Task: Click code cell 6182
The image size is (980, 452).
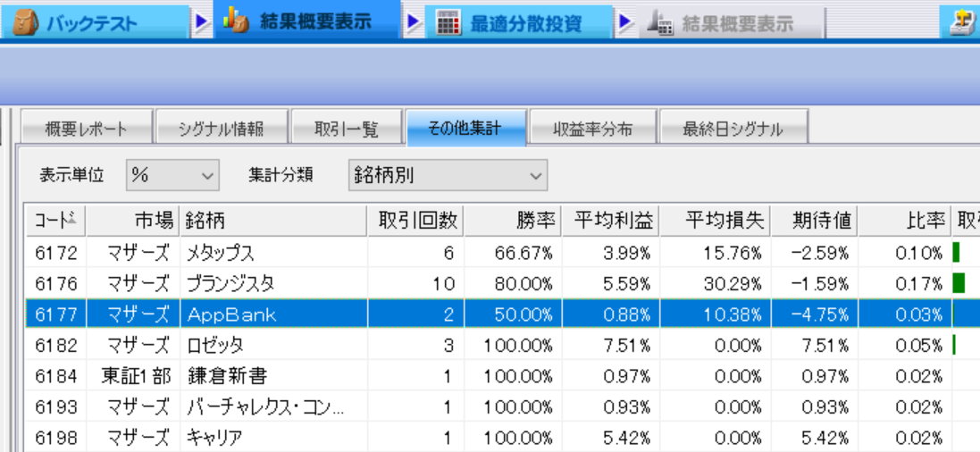Action: (x=56, y=345)
